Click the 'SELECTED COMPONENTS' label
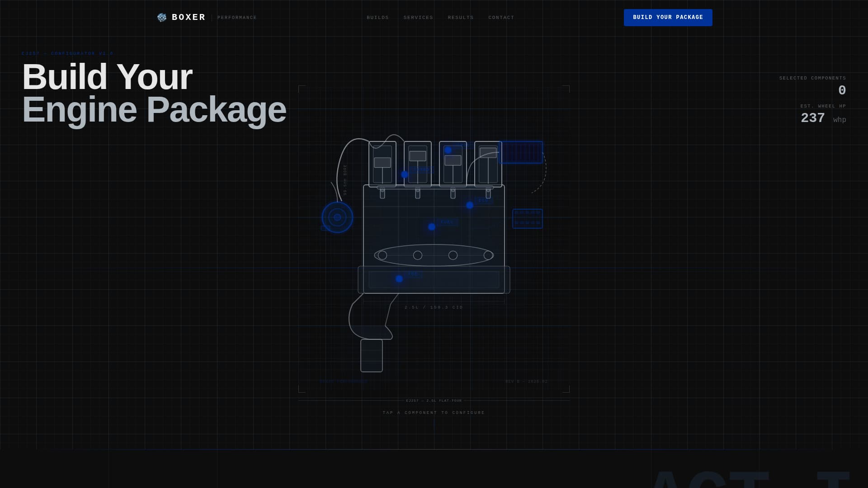868x488 pixels. point(812,78)
